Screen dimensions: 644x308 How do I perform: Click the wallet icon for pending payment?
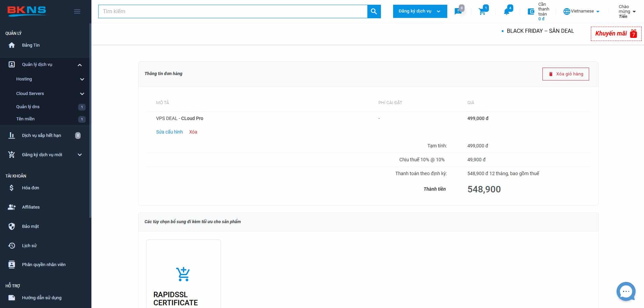[531, 11]
